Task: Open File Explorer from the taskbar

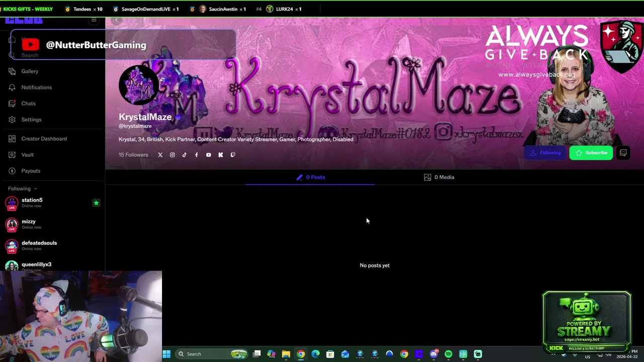Action: [286, 354]
